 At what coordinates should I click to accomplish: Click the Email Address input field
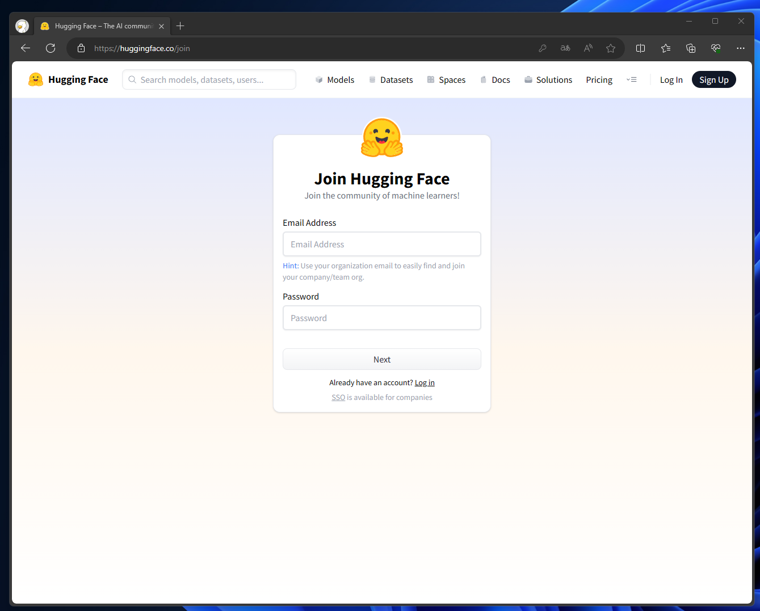tap(382, 244)
